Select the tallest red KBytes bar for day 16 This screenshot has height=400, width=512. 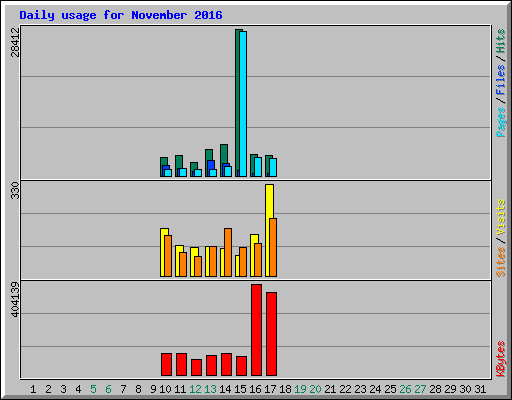coord(256,330)
